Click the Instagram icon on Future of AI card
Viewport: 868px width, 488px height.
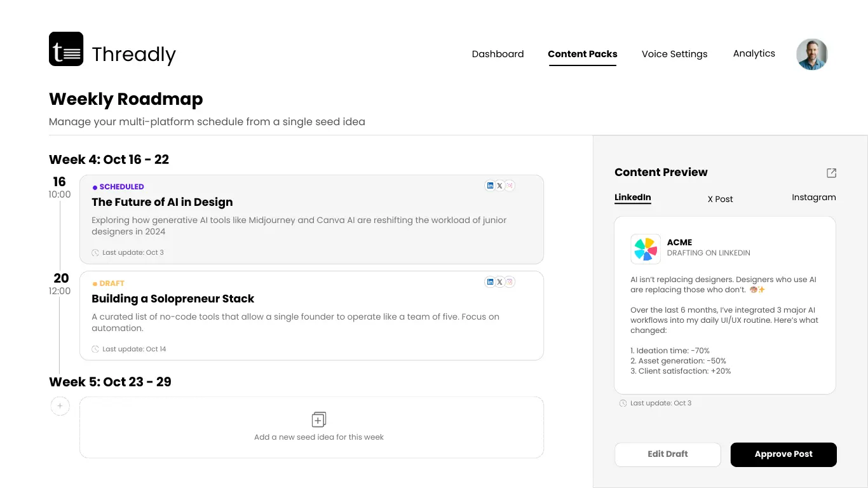pos(510,186)
